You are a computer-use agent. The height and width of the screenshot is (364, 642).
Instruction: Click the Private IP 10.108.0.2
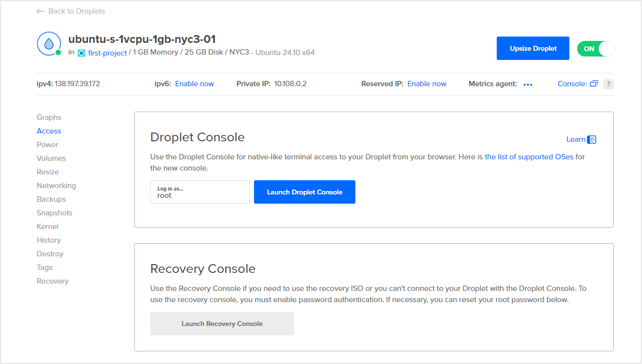[x=291, y=84]
